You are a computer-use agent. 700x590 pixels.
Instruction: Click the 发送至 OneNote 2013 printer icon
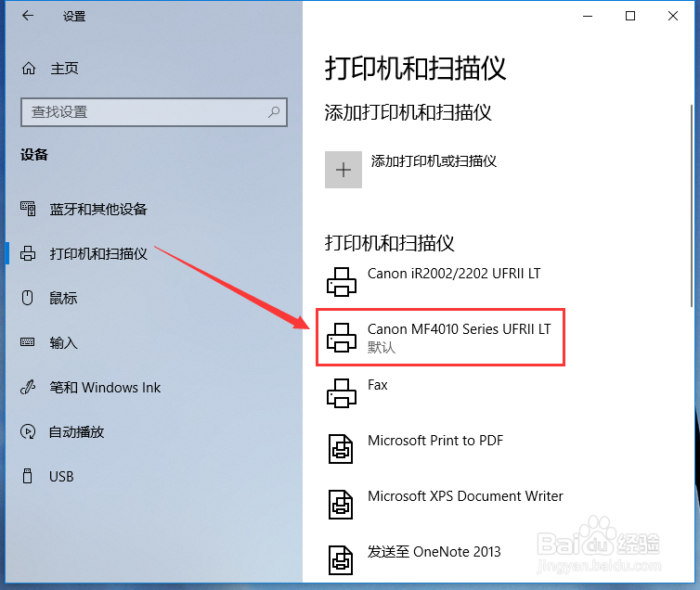(x=341, y=560)
